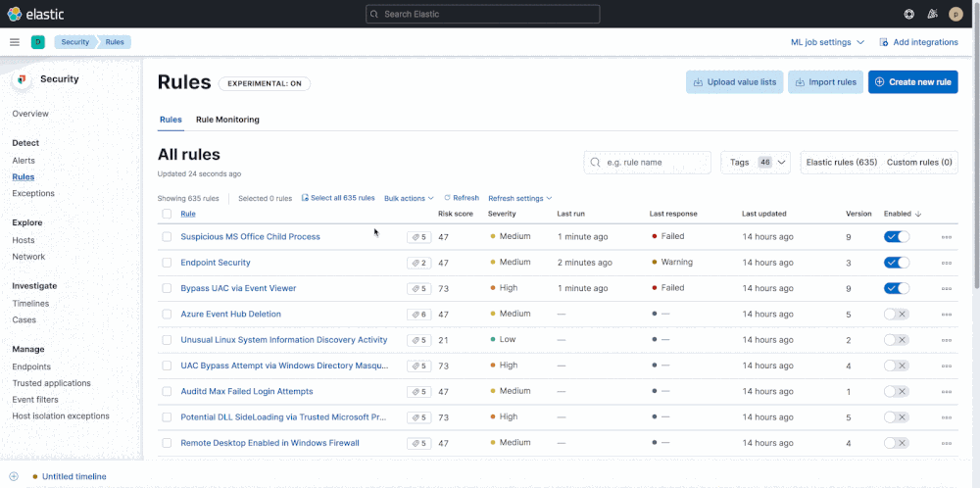Disable the Bypass UAC via Event Viewer switch
This screenshot has width=980, height=488.
pos(897,288)
